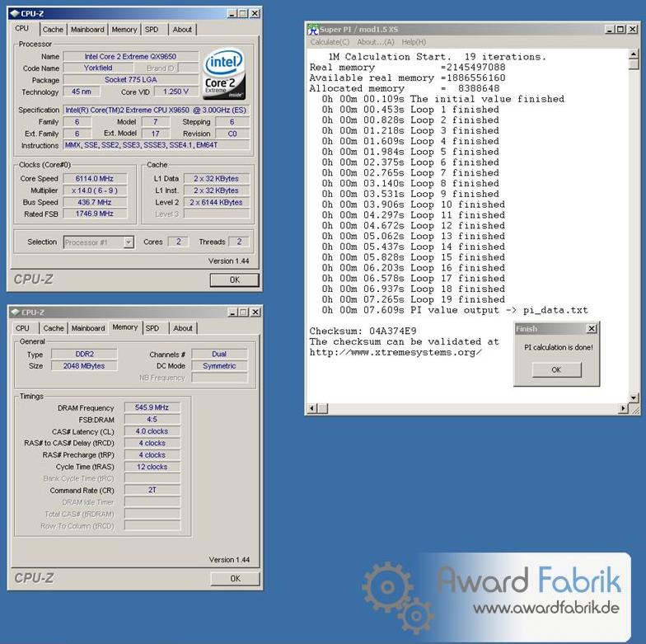Click the 'http://www.xtremesystems.org/' text in Super PI

(396, 353)
